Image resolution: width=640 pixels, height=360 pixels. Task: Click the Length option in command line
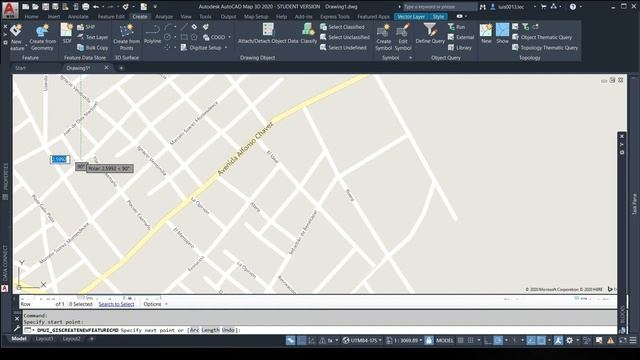(210, 330)
